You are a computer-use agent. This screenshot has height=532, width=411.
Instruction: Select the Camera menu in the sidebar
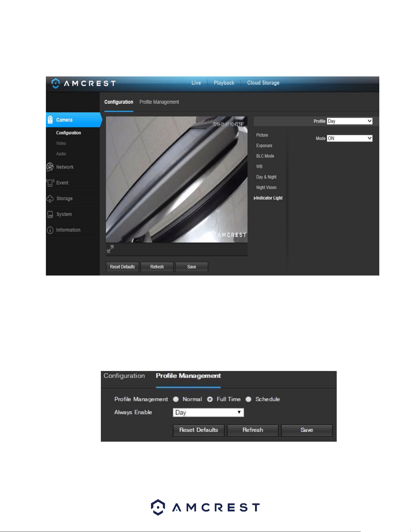(x=73, y=120)
